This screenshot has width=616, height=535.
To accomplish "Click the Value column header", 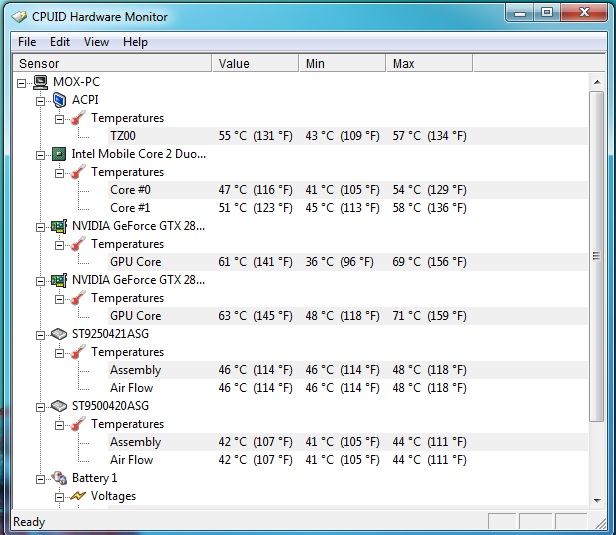I will pyautogui.click(x=255, y=64).
